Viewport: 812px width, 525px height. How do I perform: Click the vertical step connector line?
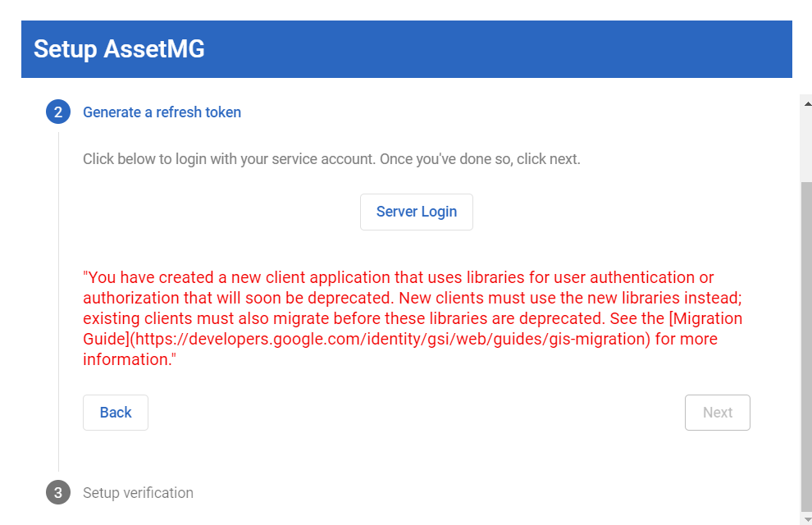tap(57, 304)
